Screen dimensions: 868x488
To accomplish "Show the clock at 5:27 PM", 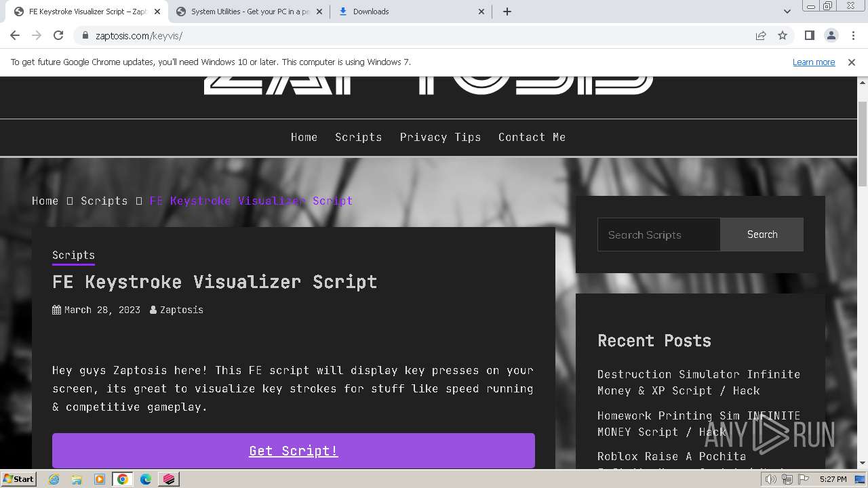I will point(833,479).
